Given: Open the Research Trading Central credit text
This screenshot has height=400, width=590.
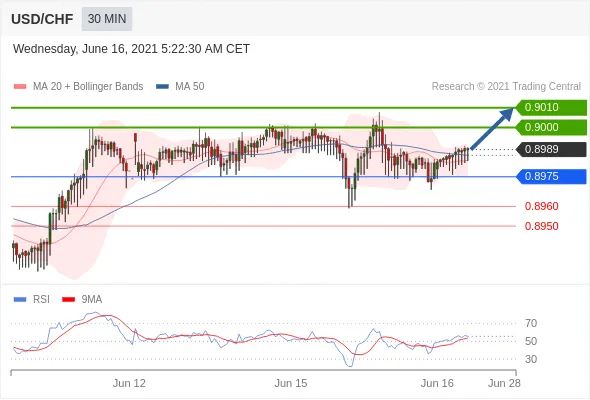Looking at the screenshot, I should [x=506, y=87].
